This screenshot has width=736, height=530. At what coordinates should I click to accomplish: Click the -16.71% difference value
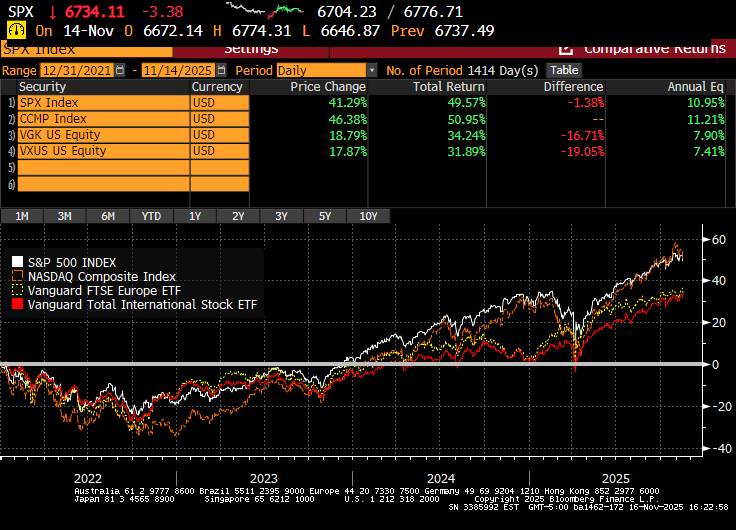[583, 136]
